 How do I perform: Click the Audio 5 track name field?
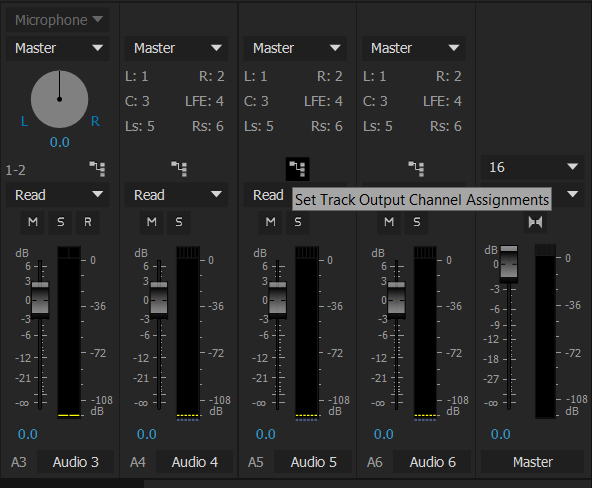click(313, 462)
